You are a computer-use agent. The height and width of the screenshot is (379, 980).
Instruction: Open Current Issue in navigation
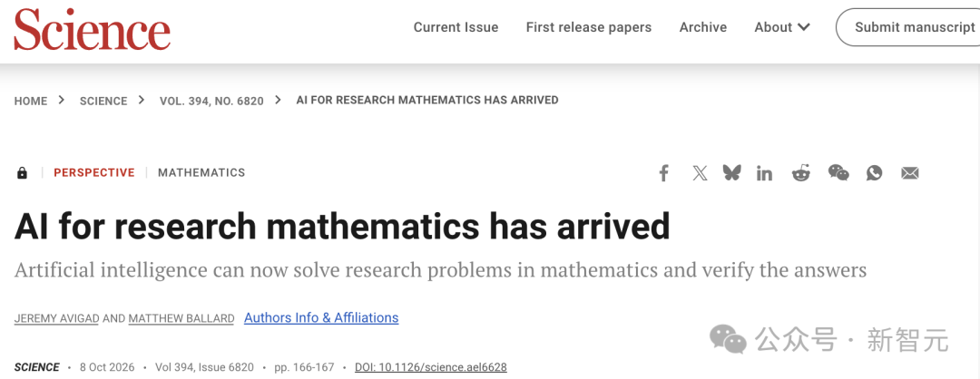pos(456,27)
